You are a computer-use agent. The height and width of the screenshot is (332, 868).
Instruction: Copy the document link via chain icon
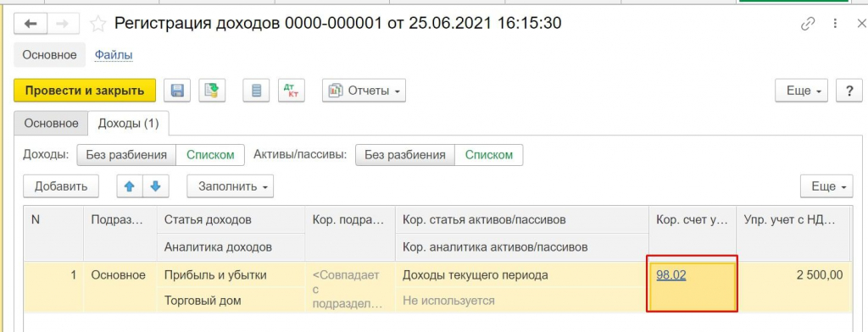808,24
